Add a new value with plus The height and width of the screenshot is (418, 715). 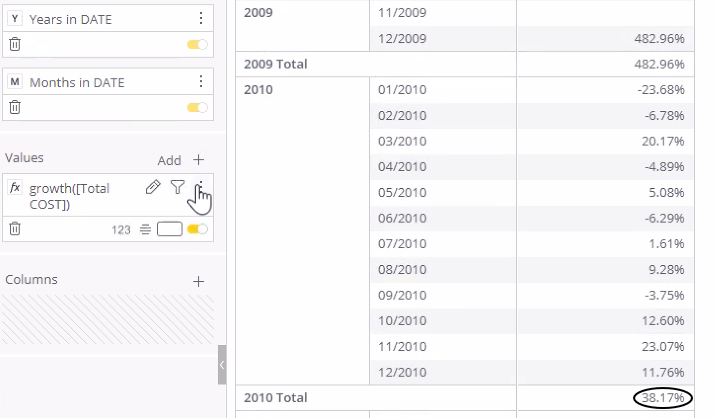[198, 160]
